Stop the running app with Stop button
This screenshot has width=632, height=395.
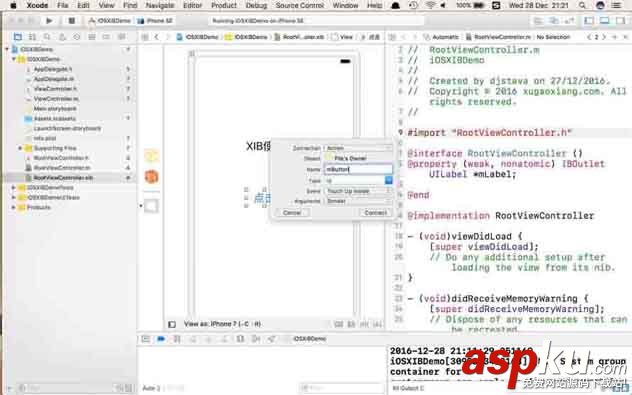pyautogui.click(x=71, y=21)
